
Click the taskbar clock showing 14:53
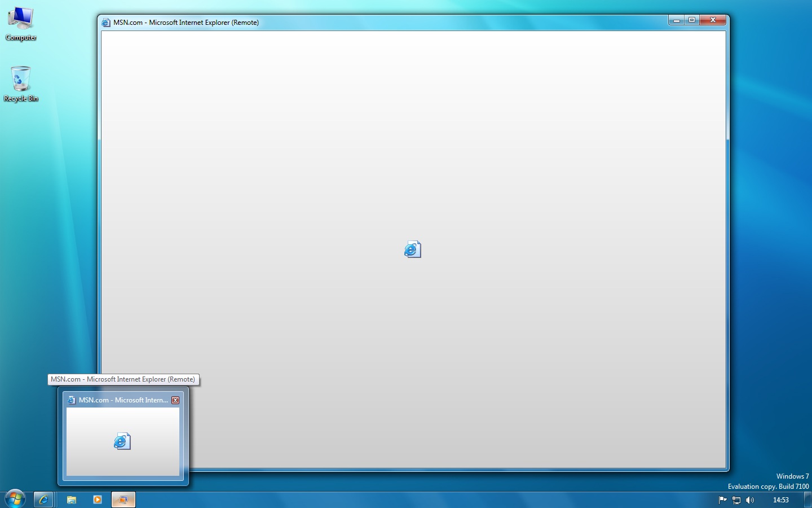(781, 500)
